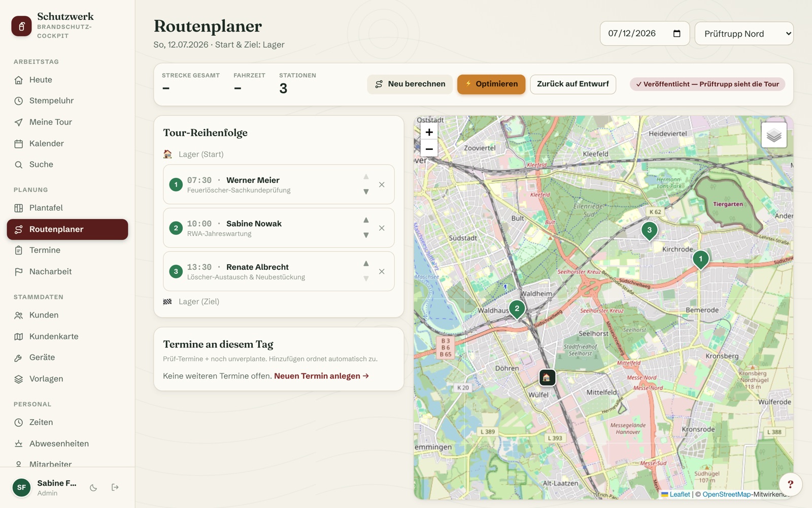Open the OpenStreetMap attribution link
The image size is (812, 508).
click(727, 494)
